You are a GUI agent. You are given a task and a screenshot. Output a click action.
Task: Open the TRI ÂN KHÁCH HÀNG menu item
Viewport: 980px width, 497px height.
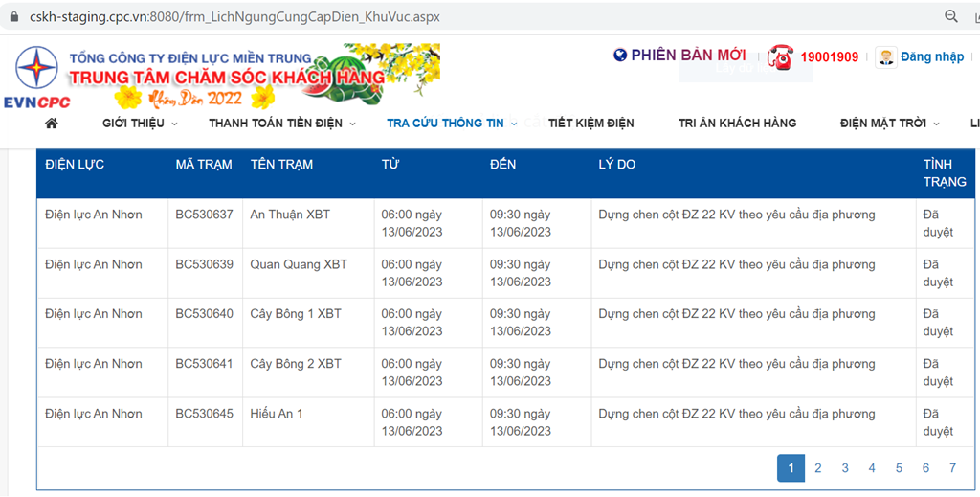(738, 124)
